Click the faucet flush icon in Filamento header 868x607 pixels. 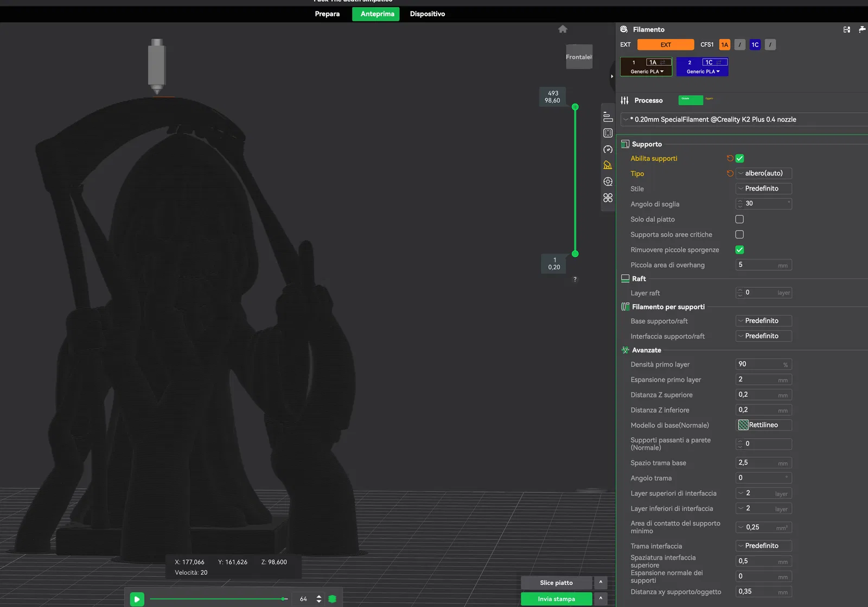click(862, 29)
